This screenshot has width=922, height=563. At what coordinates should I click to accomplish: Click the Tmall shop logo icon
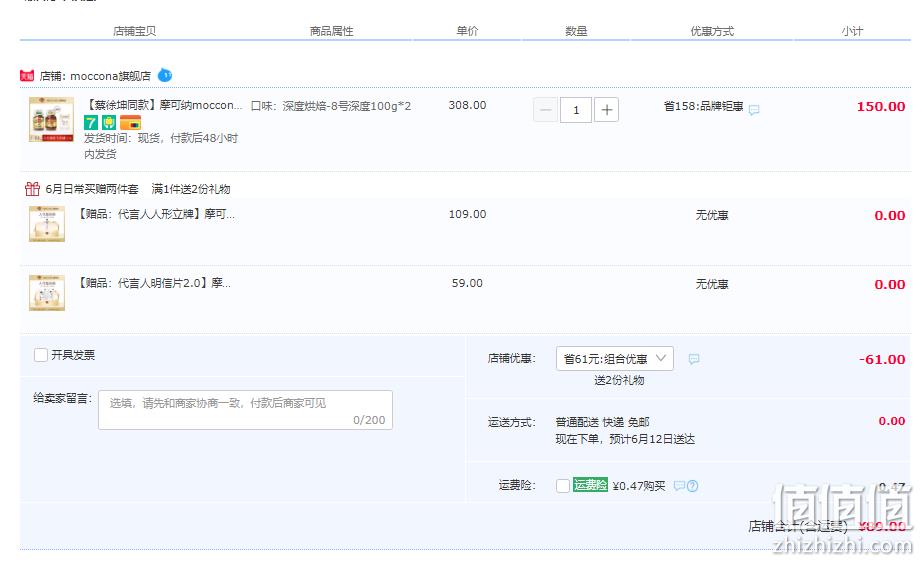27,76
